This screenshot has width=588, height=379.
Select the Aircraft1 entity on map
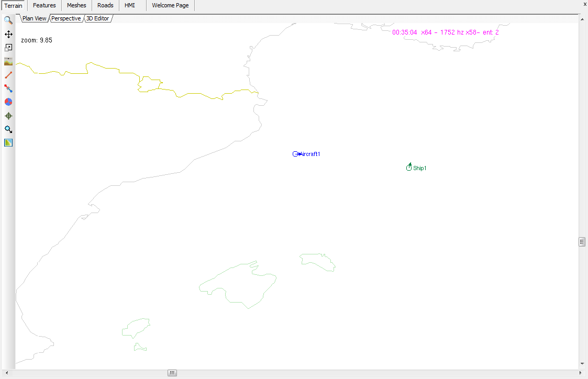point(296,154)
